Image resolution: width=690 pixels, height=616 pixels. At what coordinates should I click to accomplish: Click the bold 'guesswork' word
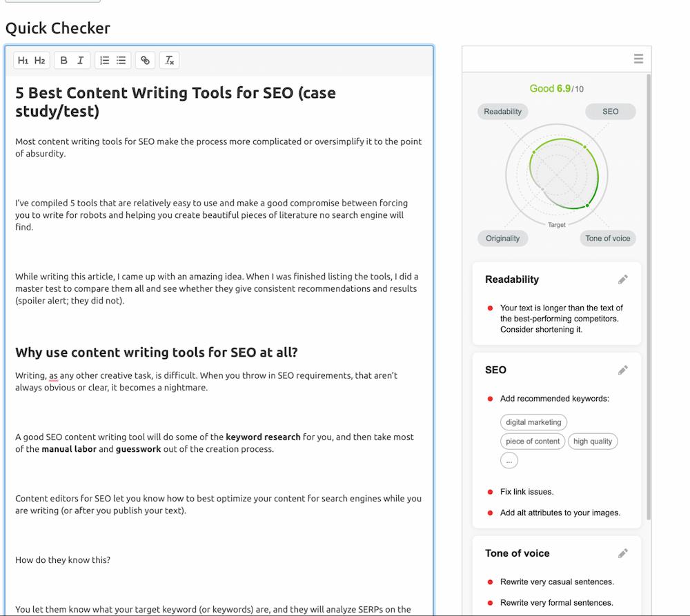[x=138, y=449]
